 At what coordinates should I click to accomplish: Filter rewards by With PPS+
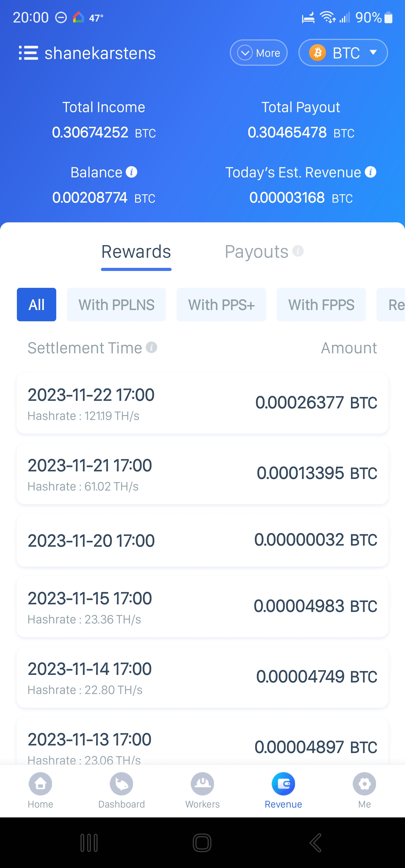[x=221, y=305]
